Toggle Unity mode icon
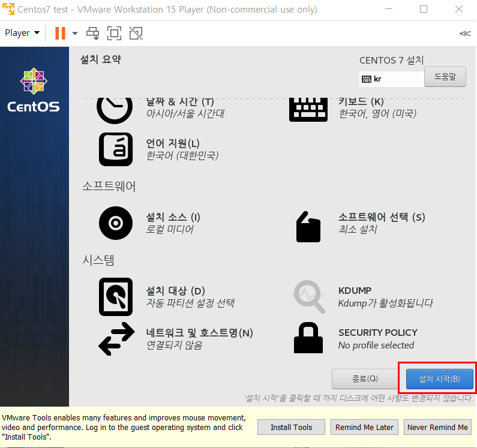The image size is (477, 448). click(136, 33)
